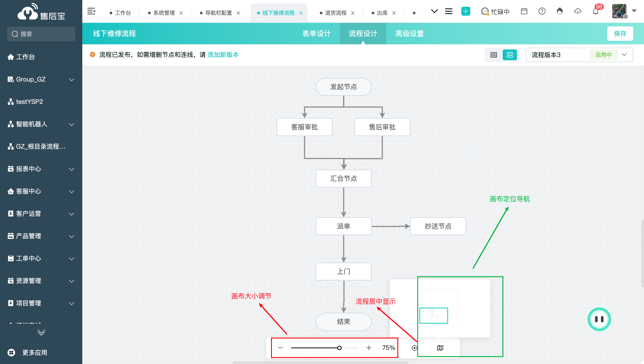Select the 售后审批 flow node
Image resolution: width=644 pixels, height=364 pixels.
(x=382, y=127)
